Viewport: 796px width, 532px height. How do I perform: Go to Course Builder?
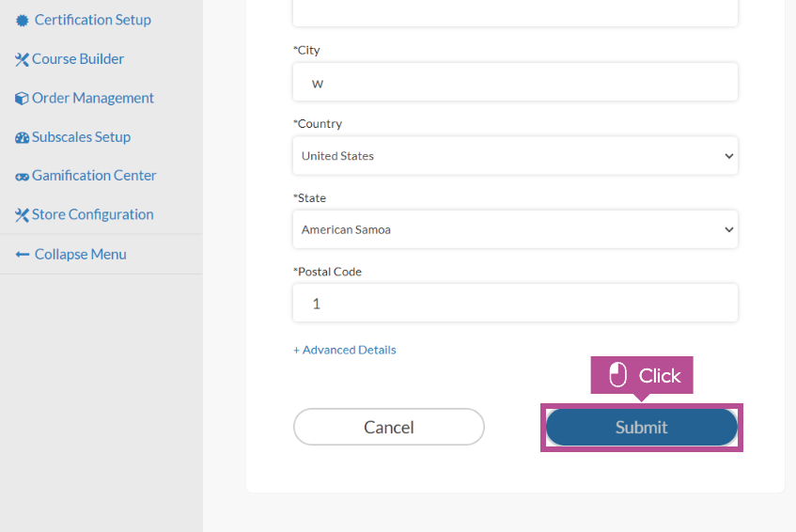(78, 59)
